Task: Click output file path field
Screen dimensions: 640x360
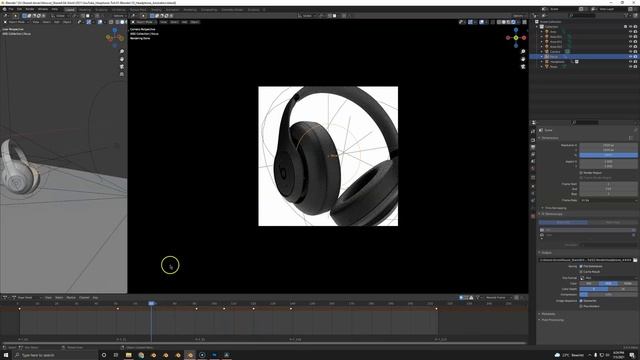Action: (585, 260)
